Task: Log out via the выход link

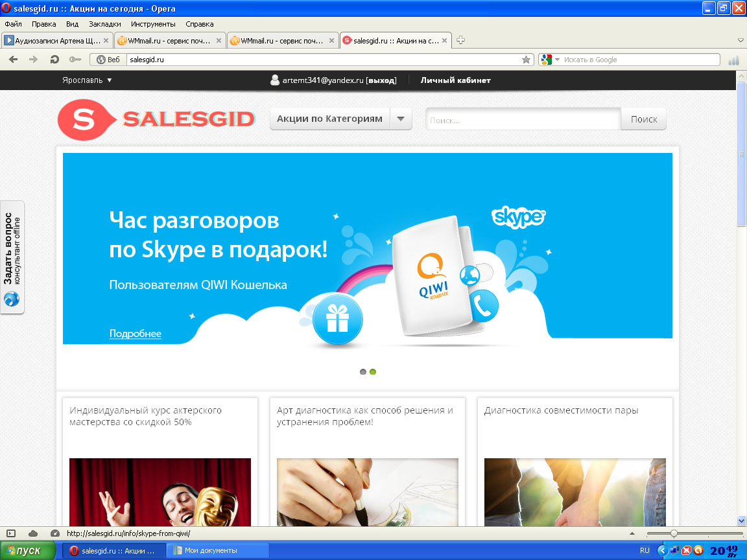Action: (x=381, y=80)
